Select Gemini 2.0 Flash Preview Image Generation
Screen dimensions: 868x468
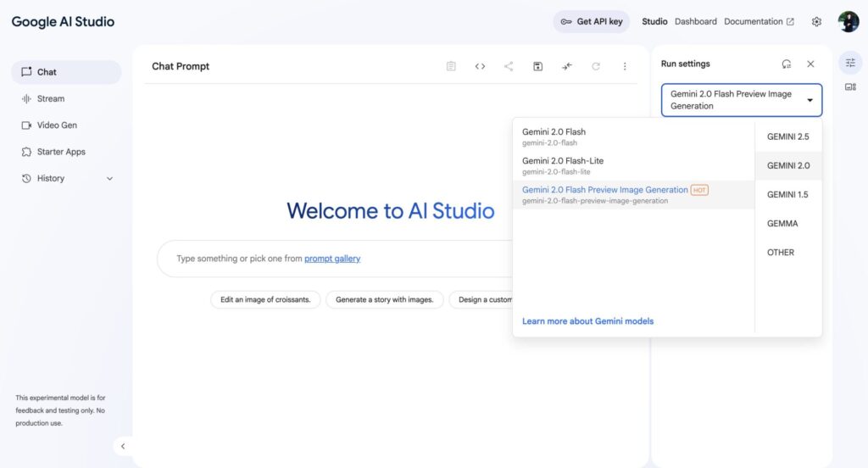tap(633, 194)
